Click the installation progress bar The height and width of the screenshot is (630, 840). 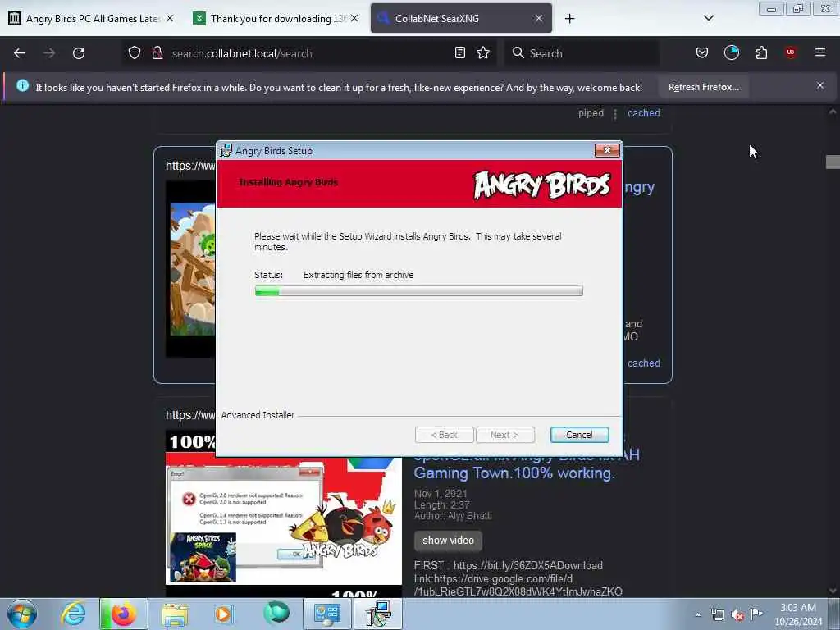tap(419, 291)
